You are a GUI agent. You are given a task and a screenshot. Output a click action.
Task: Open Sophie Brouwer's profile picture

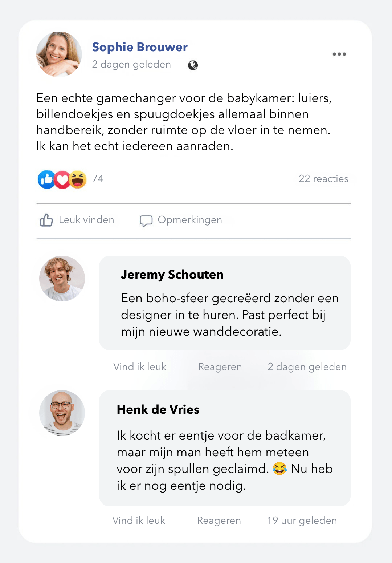(59, 54)
